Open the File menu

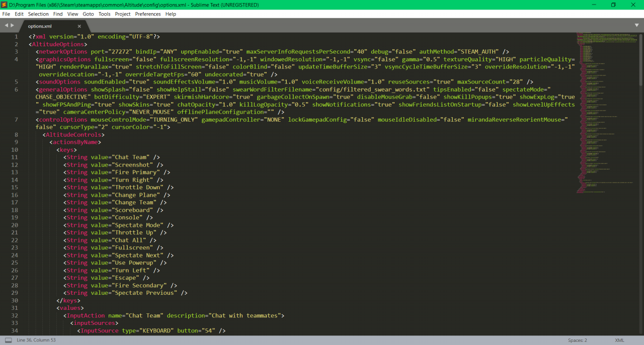click(6, 14)
